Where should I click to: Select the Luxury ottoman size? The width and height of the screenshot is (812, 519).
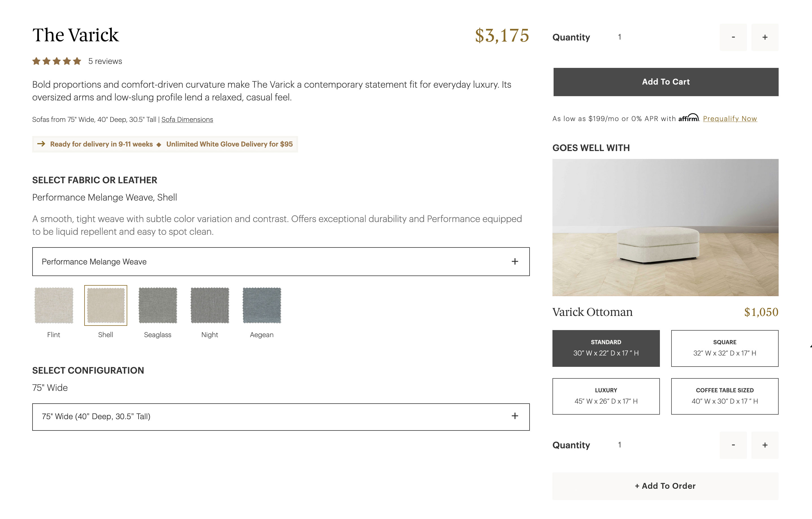coord(606,396)
